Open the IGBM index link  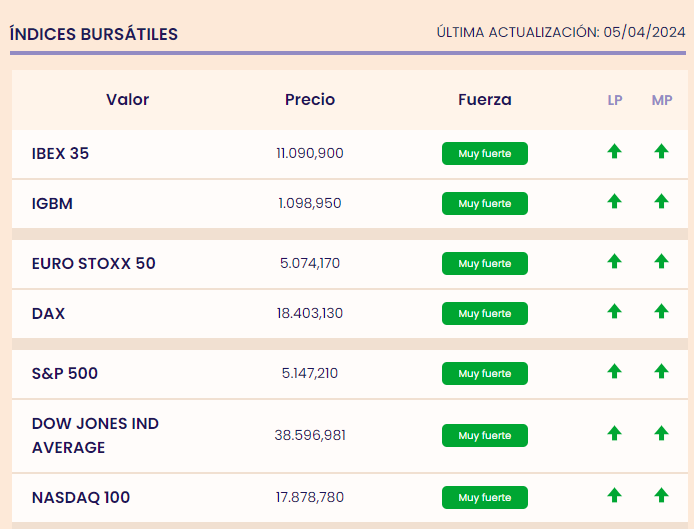52,204
